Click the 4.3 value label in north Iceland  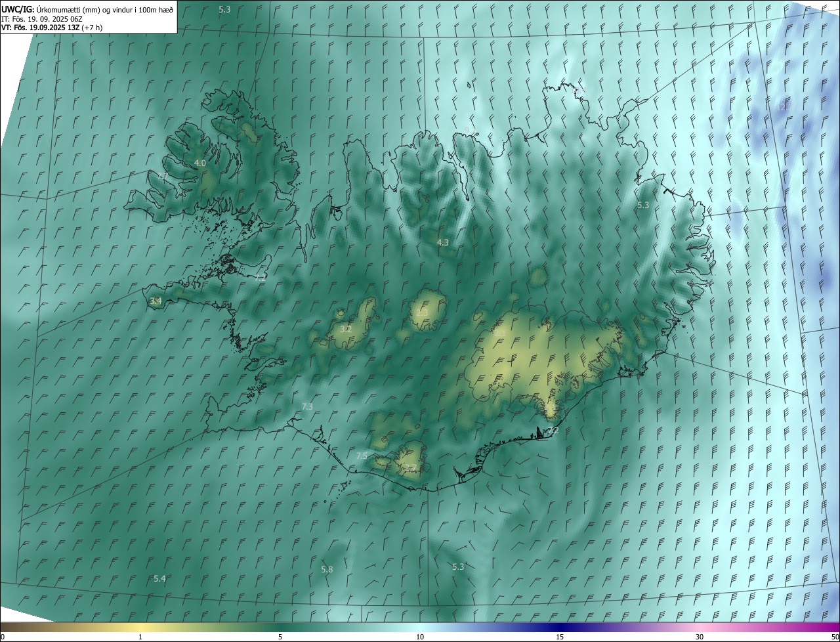(x=443, y=242)
